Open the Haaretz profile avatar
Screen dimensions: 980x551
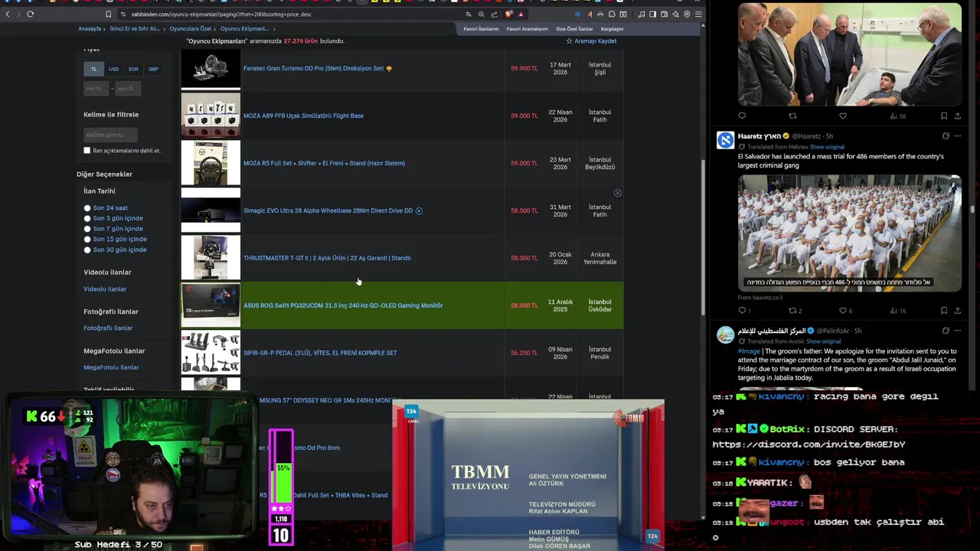(725, 140)
